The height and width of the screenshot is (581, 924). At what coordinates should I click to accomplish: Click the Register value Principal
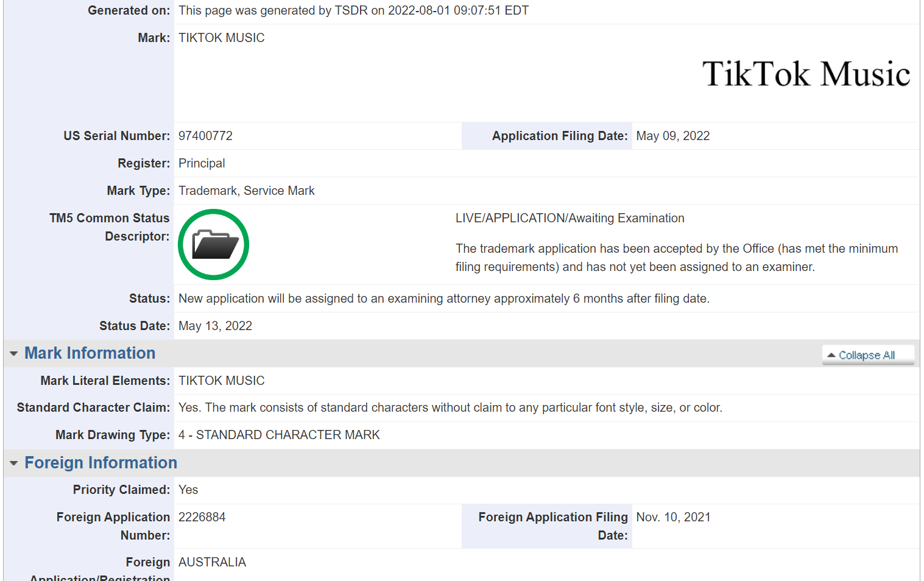(x=202, y=163)
